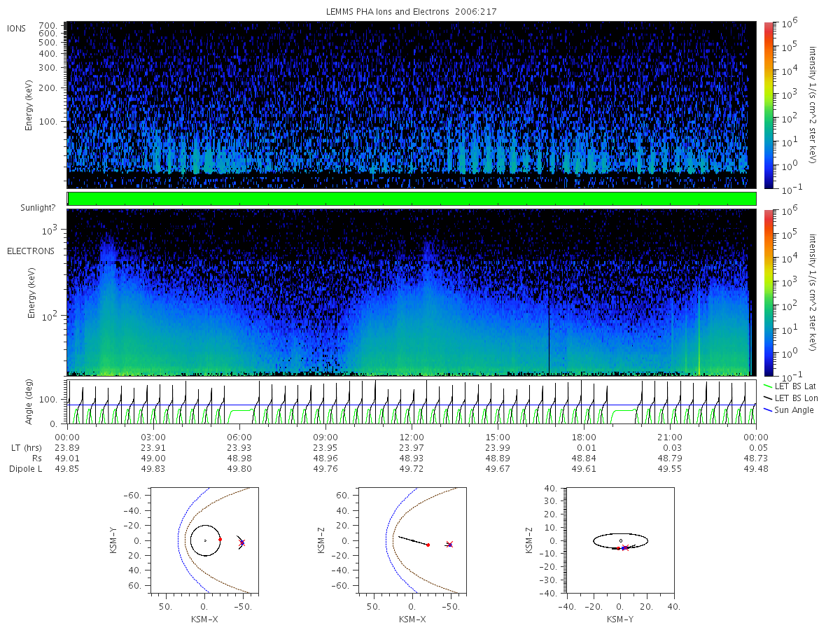Click the Dipole L value '49.85'
The image size is (840, 630).
67,469
